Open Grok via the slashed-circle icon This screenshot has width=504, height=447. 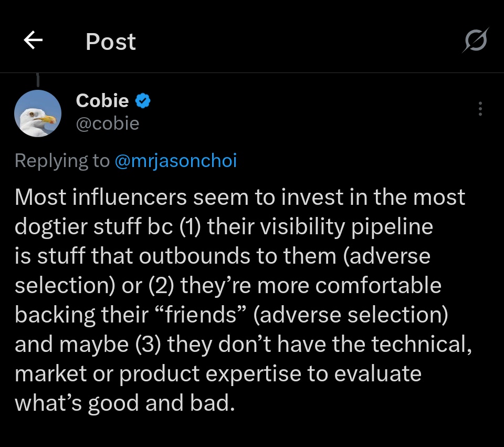click(476, 40)
